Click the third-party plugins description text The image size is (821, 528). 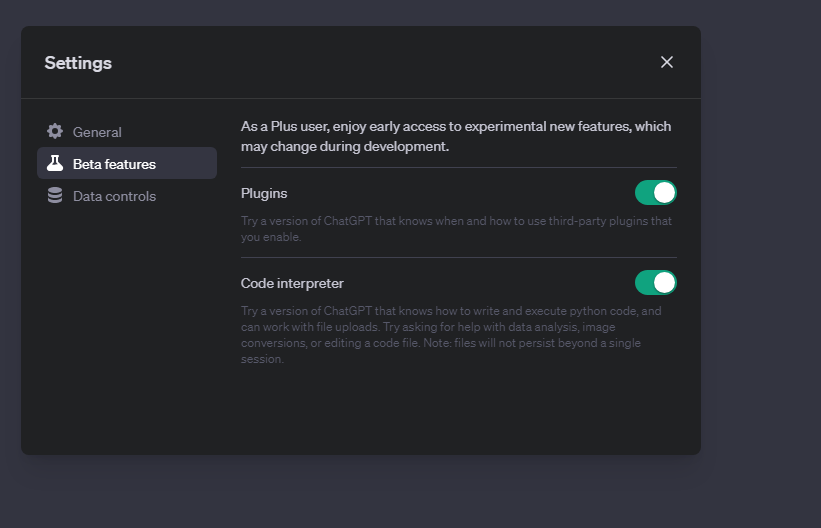[456, 229]
